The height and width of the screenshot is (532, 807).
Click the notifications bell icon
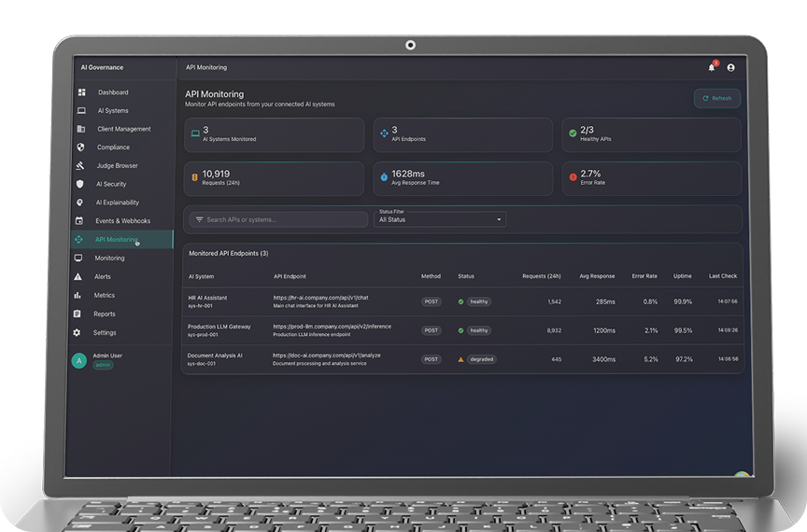(x=711, y=67)
